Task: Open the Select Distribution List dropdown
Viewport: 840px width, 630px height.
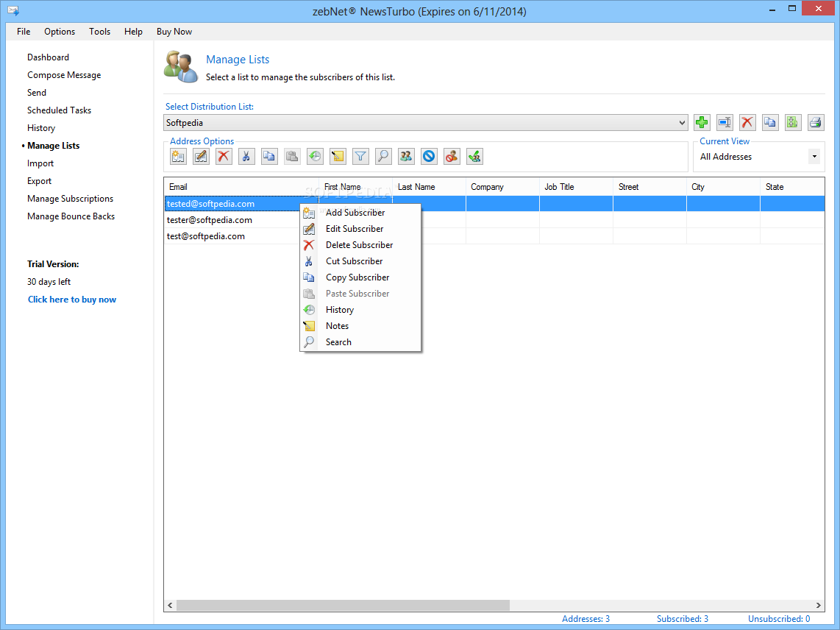Action: [425, 123]
